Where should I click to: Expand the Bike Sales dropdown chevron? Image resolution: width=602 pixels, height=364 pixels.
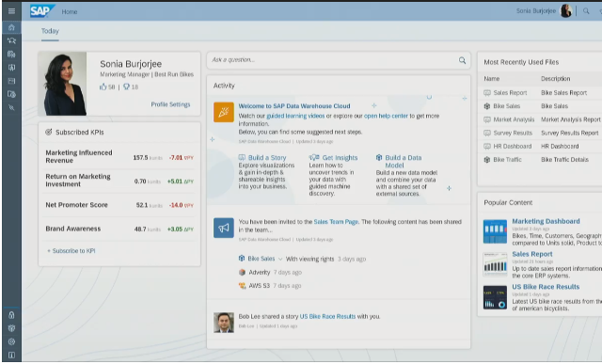(280, 259)
